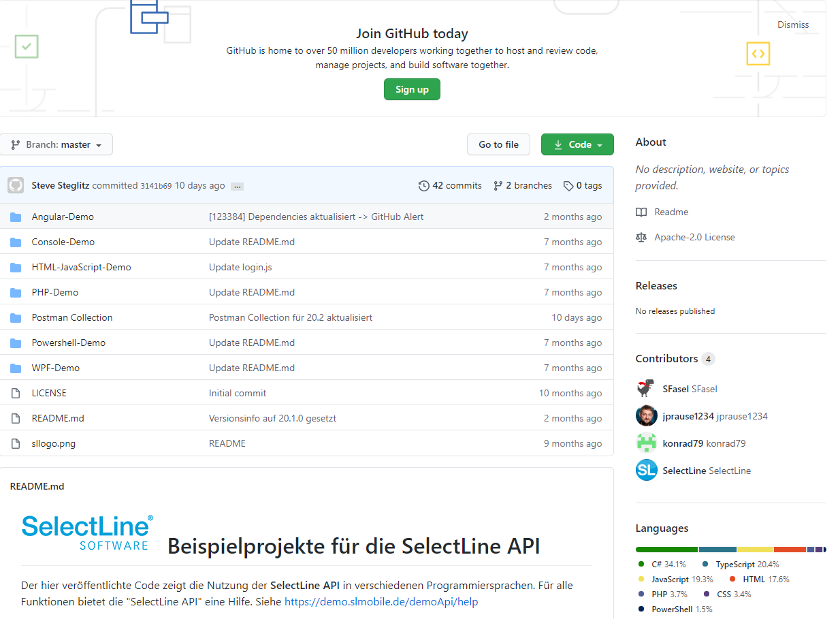Expand commit message ellipsis button
The height and width of the screenshot is (619, 840).
[237, 186]
